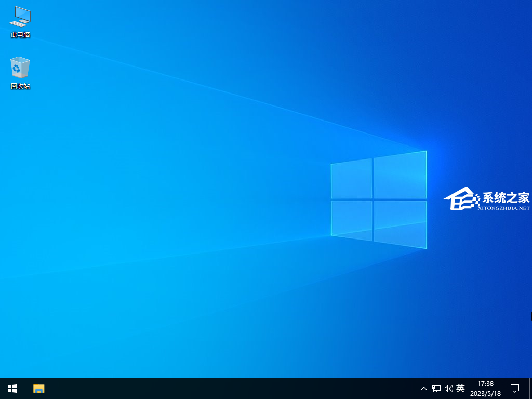Screen dimensions: 532x399
Task: Open the Action Center notification icon
Action: (x=515, y=388)
